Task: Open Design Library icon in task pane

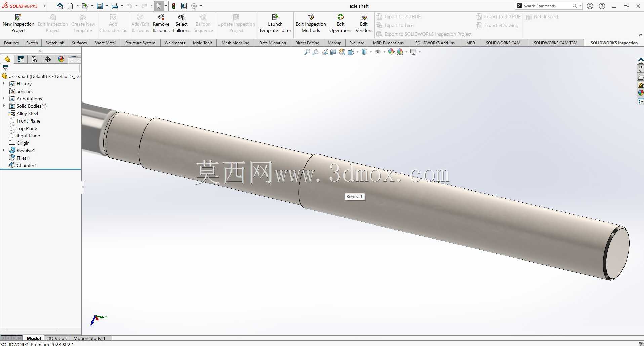Action: tap(641, 69)
